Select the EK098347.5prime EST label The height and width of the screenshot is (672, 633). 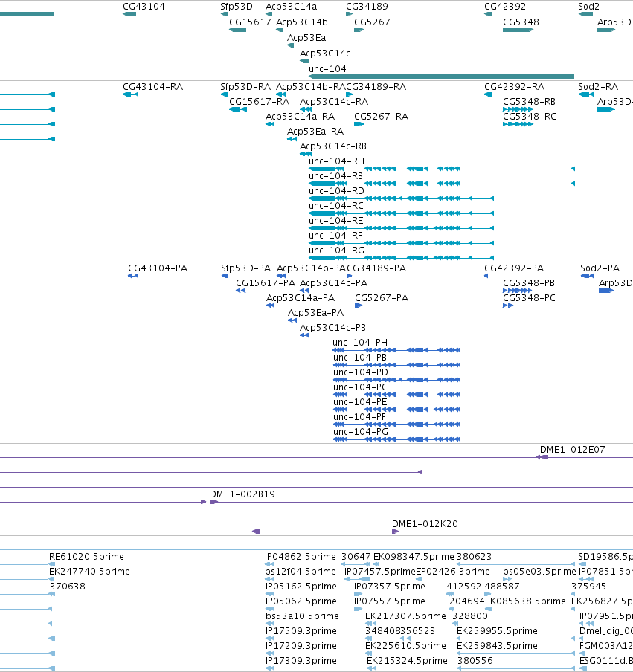click(414, 557)
